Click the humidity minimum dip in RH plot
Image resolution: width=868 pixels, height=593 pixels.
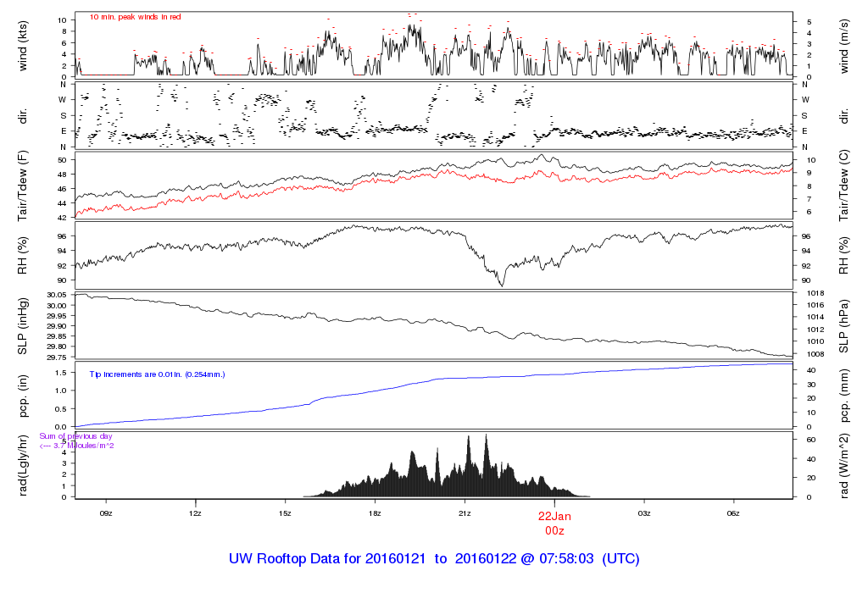coord(502,285)
